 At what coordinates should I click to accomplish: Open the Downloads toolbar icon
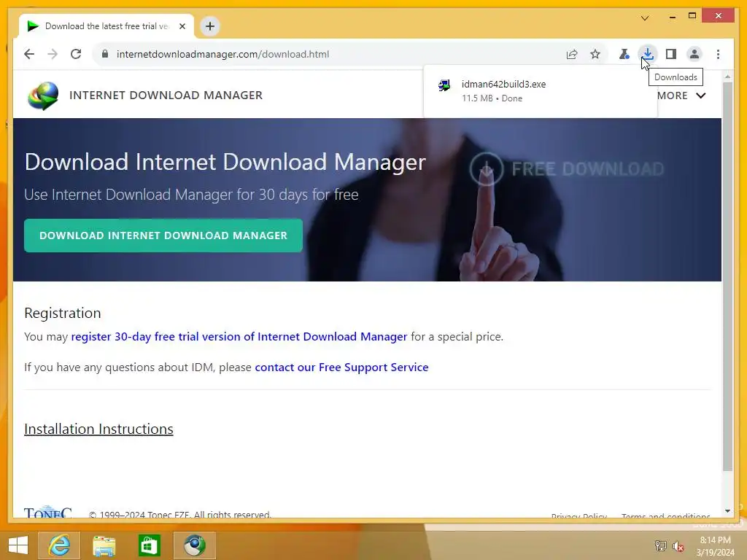click(648, 54)
